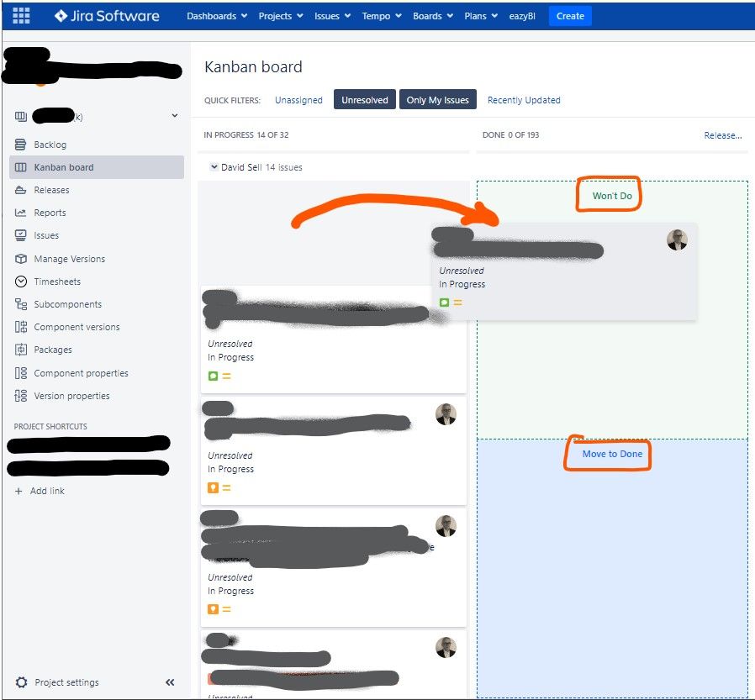The width and height of the screenshot is (755, 700).
Task: Open Component versions
Action: point(77,327)
